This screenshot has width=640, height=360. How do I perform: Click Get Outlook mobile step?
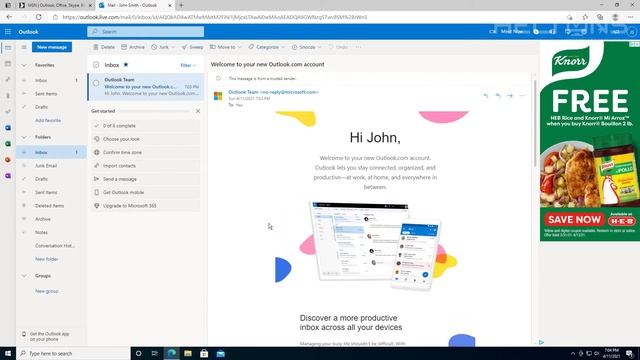tap(146, 192)
